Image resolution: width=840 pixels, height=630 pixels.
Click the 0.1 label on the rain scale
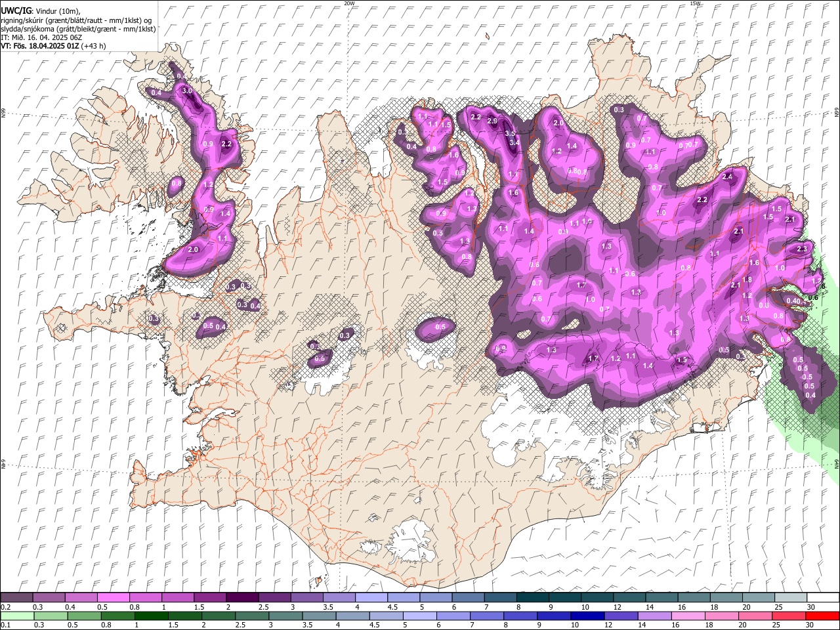point(6,625)
